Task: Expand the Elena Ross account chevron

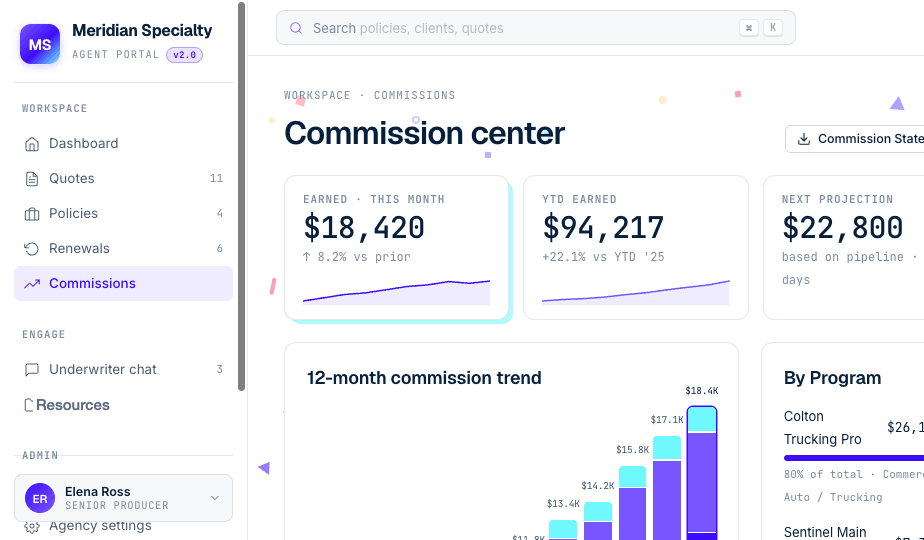Action: point(215,498)
